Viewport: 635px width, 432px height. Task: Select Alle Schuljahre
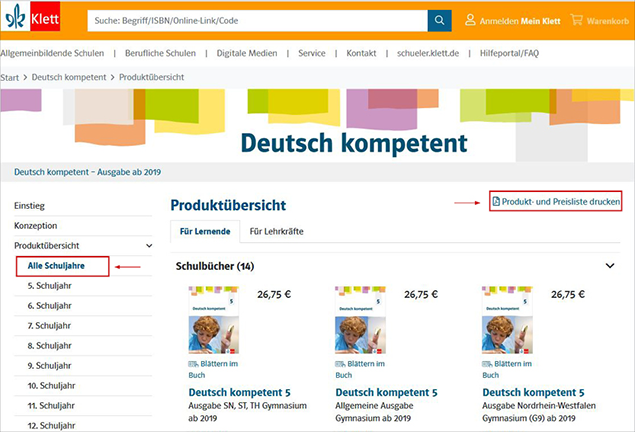(56, 266)
